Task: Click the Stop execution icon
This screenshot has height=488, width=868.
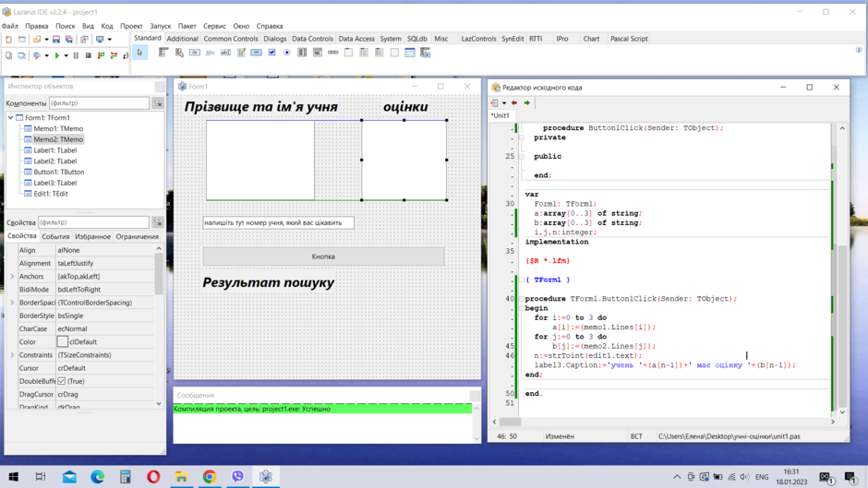Action: [88, 55]
